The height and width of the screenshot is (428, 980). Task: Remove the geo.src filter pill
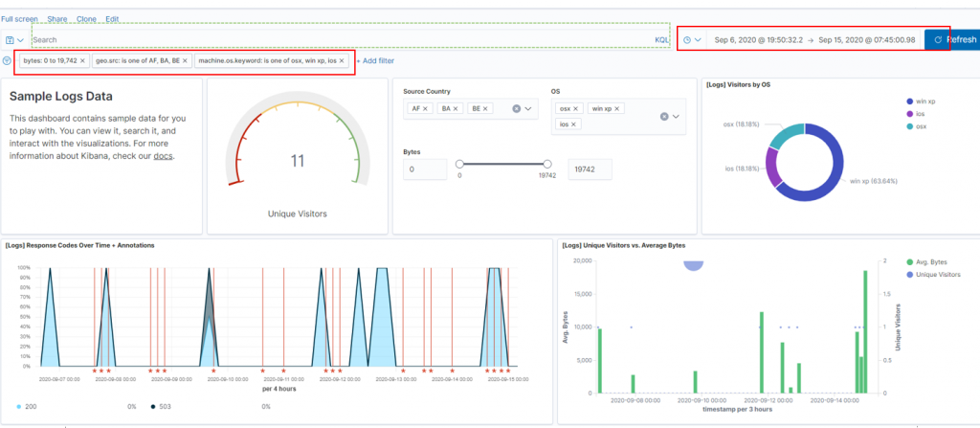(187, 60)
